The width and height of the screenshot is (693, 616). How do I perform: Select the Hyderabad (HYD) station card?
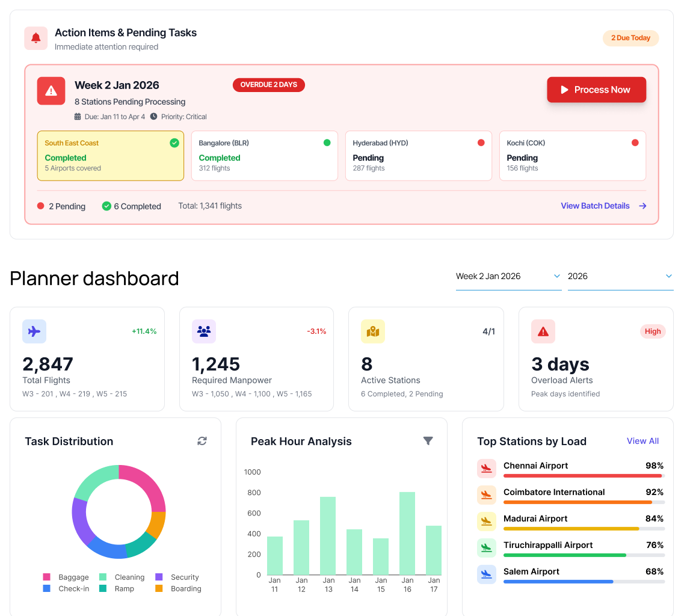[x=418, y=155]
